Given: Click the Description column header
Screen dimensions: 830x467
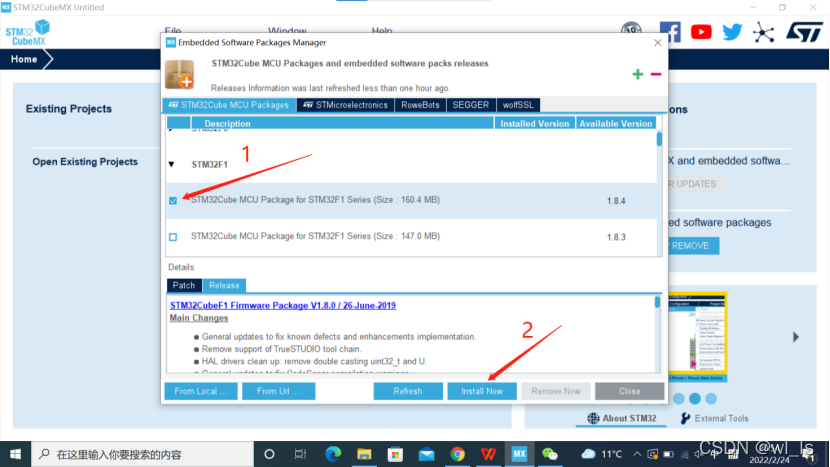Looking at the screenshot, I should coord(342,123).
